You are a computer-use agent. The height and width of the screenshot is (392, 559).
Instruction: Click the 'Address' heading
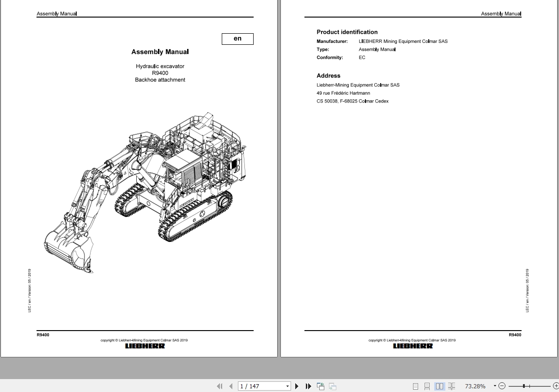coord(328,76)
